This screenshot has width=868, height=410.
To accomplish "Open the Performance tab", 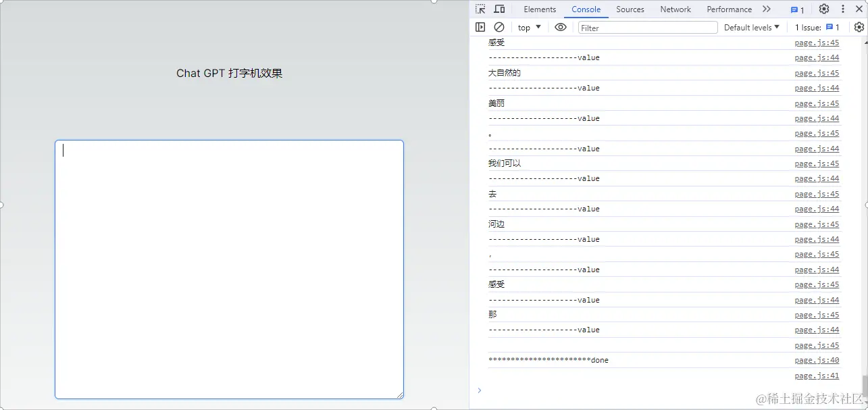I will click(x=730, y=9).
